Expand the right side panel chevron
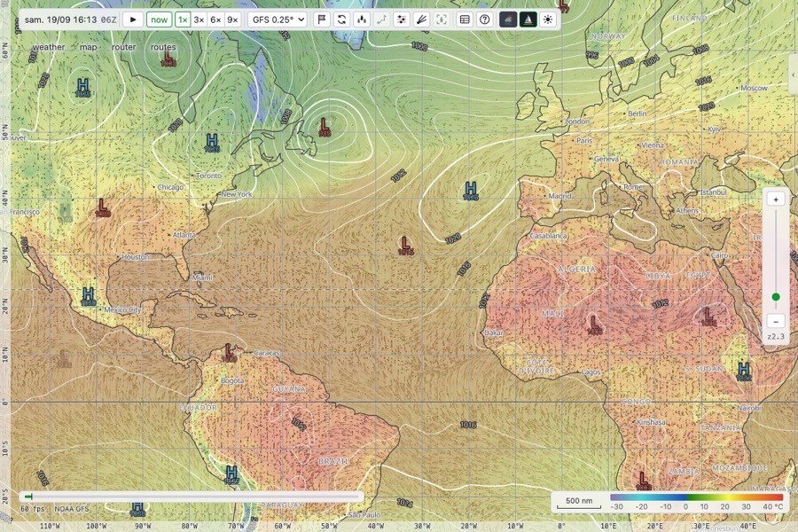 (793, 74)
